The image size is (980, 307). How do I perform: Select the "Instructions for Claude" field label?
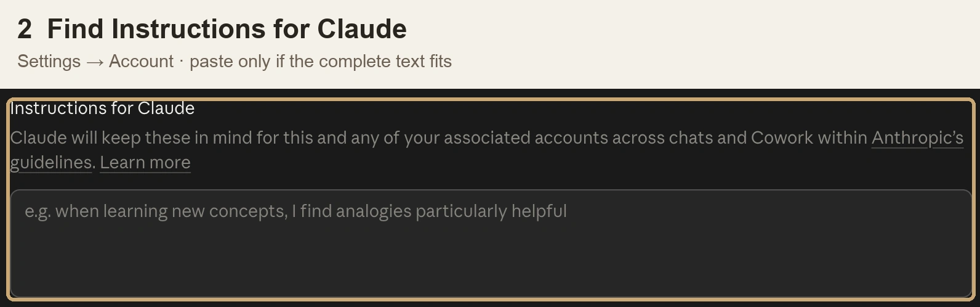pyautogui.click(x=102, y=108)
